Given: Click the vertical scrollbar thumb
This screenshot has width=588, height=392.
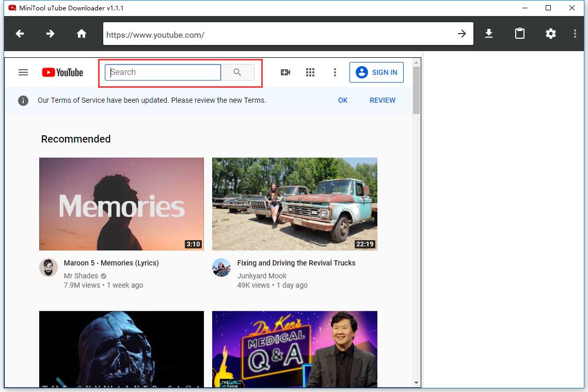Looking at the screenshot, I should point(416,90).
